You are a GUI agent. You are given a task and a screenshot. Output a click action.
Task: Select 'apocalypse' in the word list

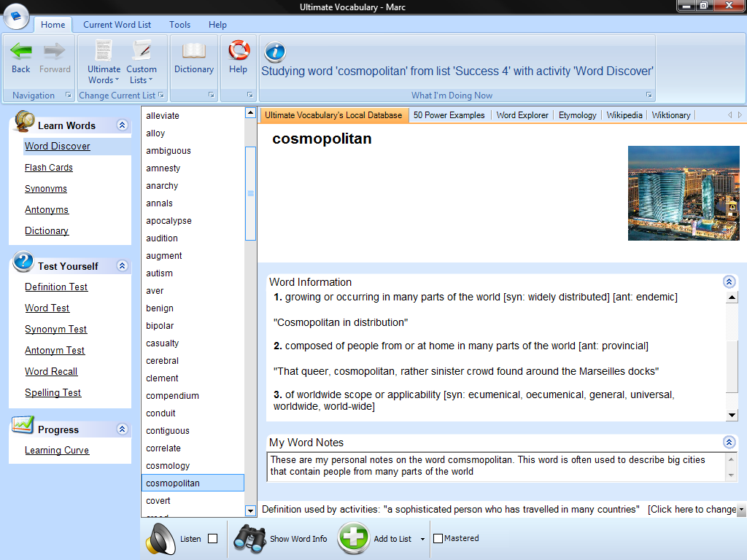click(x=193, y=220)
